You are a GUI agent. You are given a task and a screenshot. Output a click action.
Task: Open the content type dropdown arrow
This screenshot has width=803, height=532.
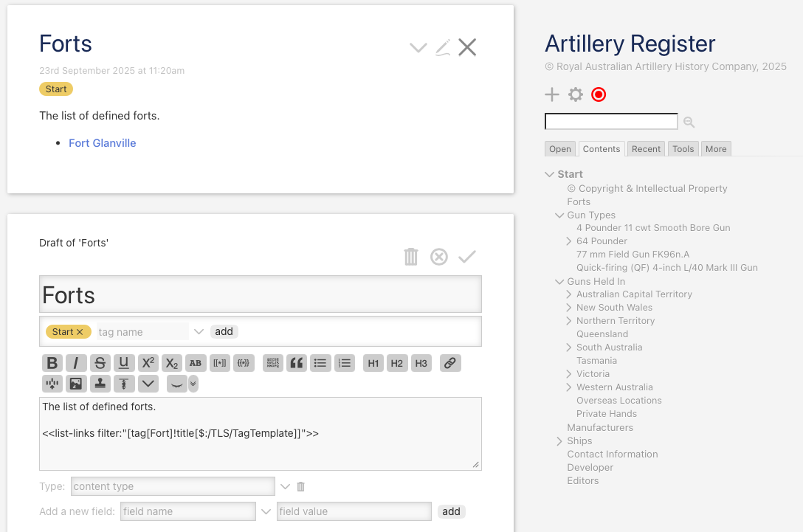(286, 486)
